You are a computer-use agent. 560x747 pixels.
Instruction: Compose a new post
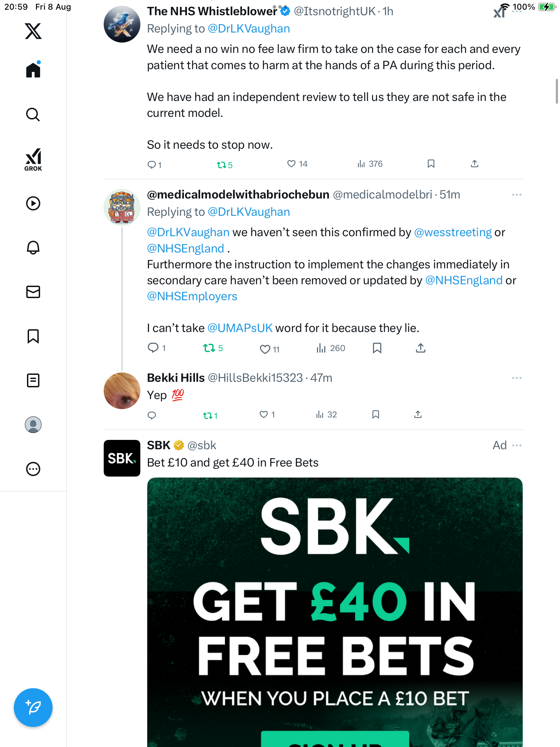pos(33,707)
